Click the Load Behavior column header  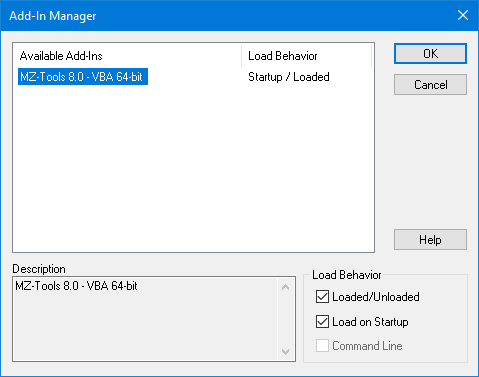(x=306, y=56)
